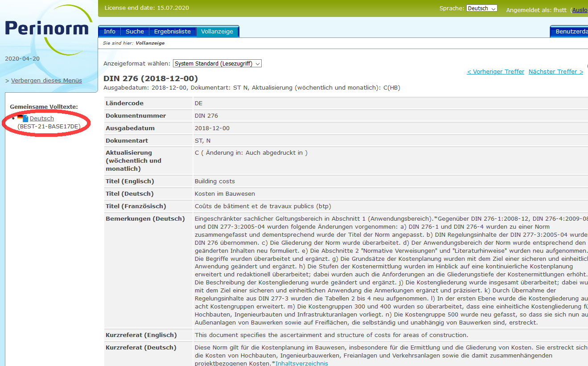Screen dimensions: 588x366
Task: Click the Vollanzeige breadcrumb text
Action: point(150,43)
